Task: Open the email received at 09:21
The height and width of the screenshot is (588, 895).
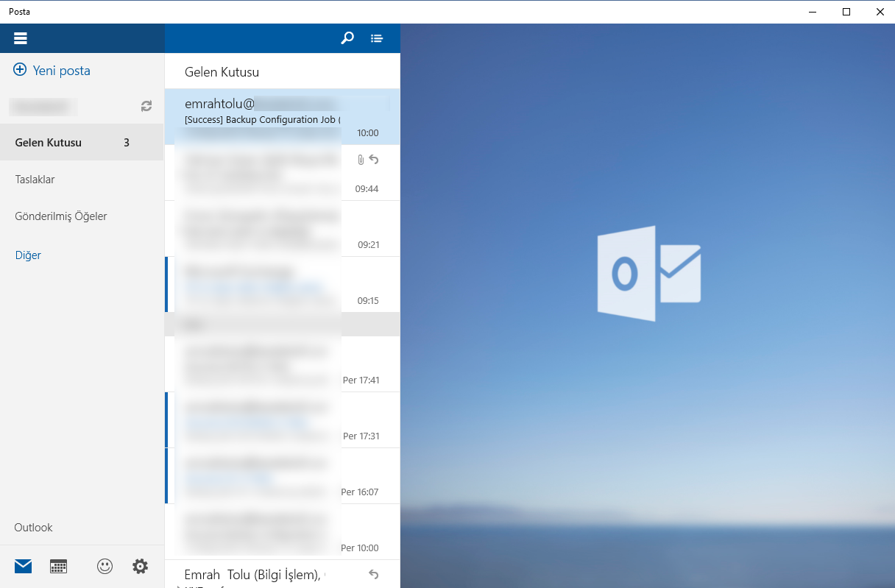Action: pos(283,229)
